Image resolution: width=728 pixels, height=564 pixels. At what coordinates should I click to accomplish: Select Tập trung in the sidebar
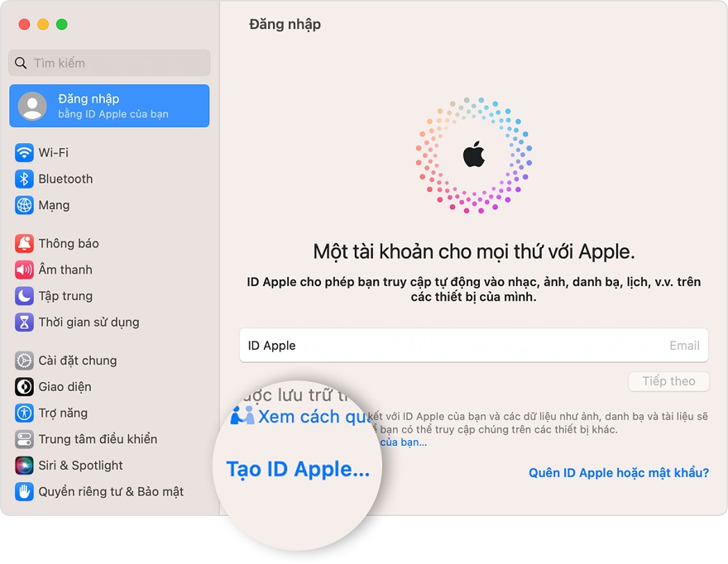[x=65, y=296]
